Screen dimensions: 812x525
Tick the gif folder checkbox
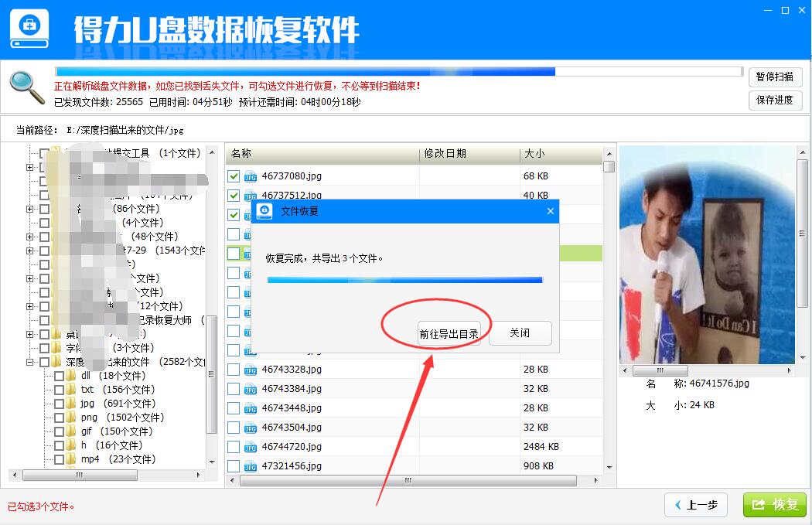point(59,431)
